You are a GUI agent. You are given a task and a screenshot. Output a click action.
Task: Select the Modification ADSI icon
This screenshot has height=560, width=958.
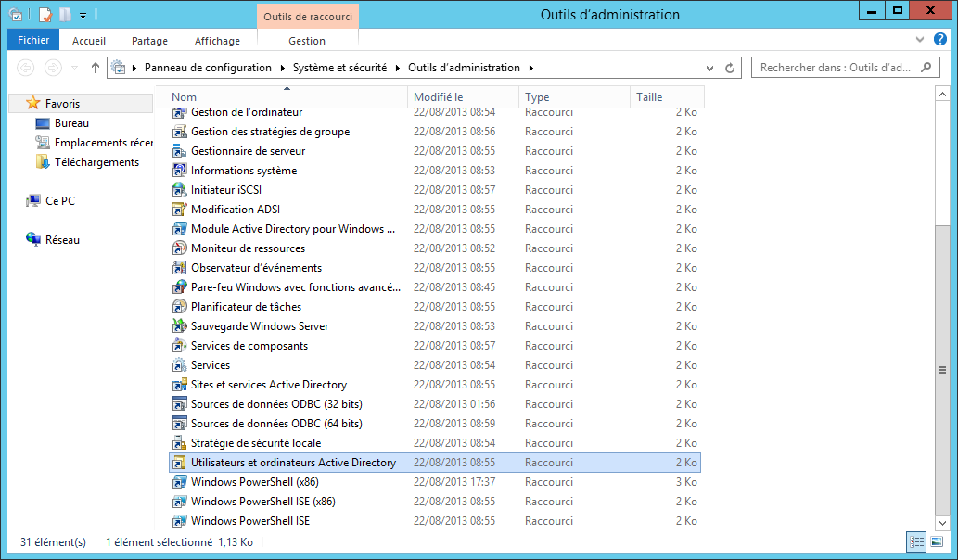[x=179, y=210]
